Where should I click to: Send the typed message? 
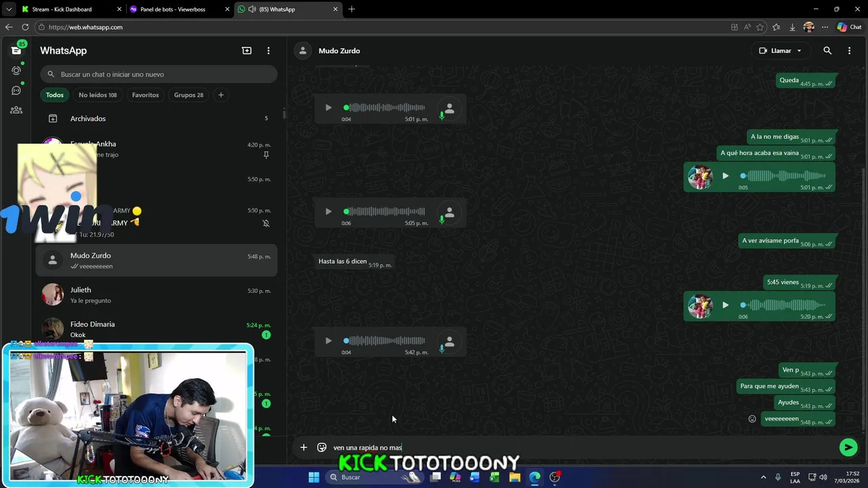(848, 447)
